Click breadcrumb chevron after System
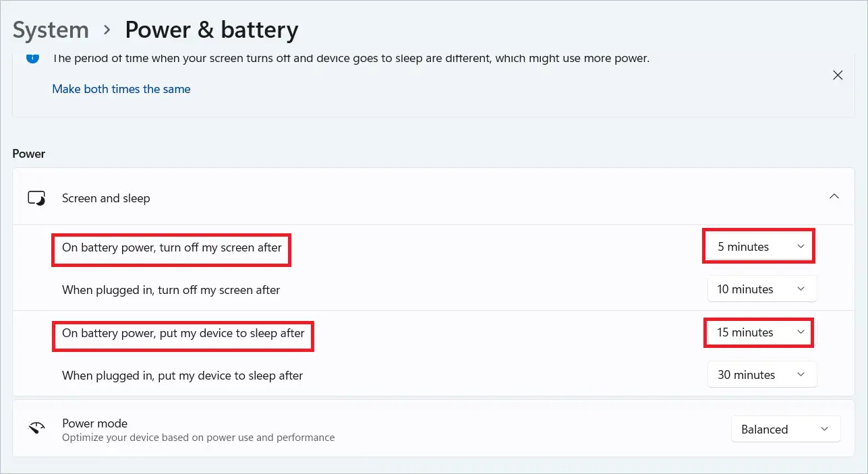 107,30
